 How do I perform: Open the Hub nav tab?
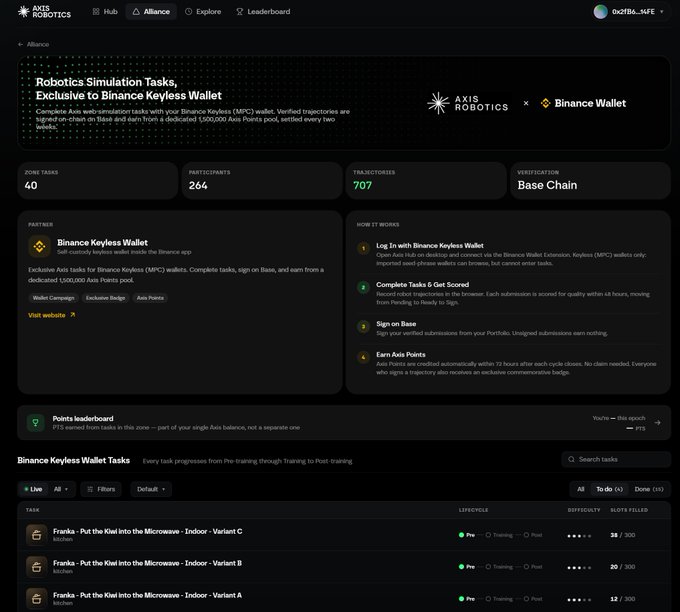tap(105, 12)
